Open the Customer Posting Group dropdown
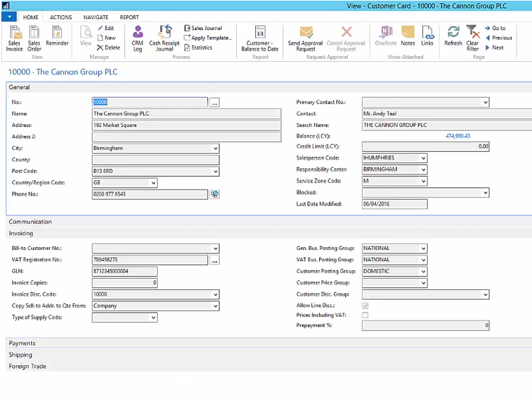This screenshot has width=532, height=399. pos(424,271)
